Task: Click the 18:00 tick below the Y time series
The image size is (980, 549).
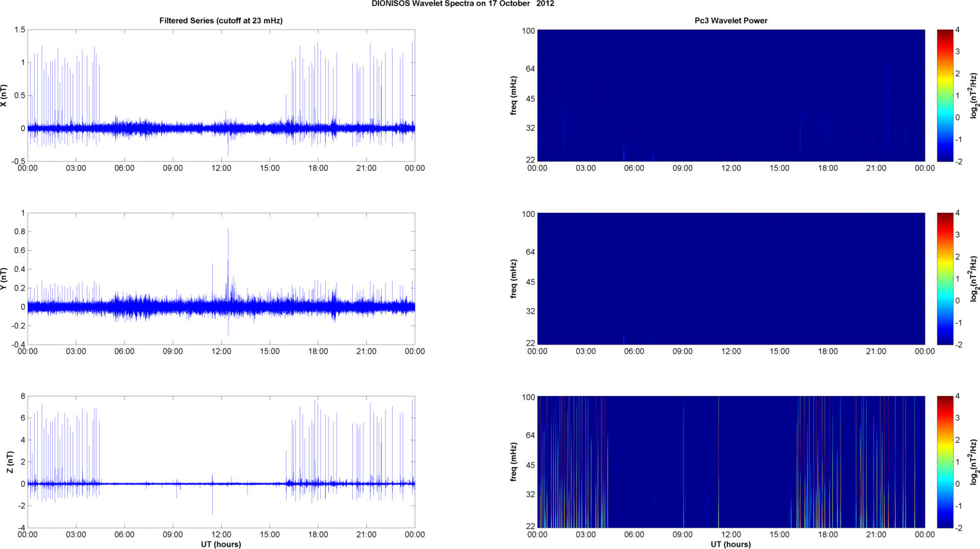Action: pos(318,352)
